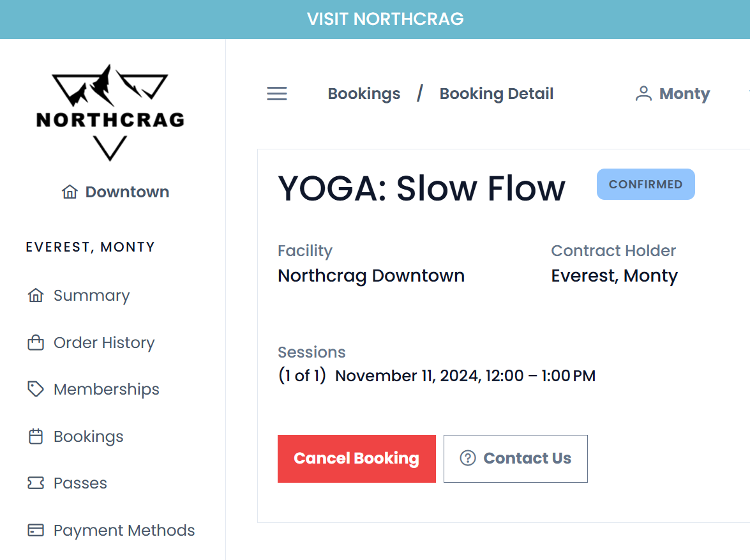Click the Contact Us button

[515, 458]
